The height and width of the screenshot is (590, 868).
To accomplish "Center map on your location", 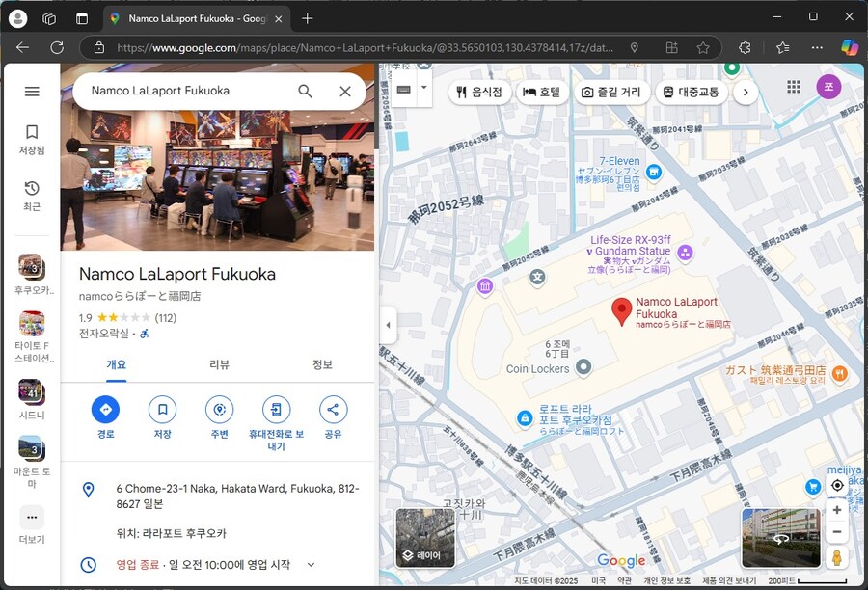I will pyautogui.click(x=837, y=485).
